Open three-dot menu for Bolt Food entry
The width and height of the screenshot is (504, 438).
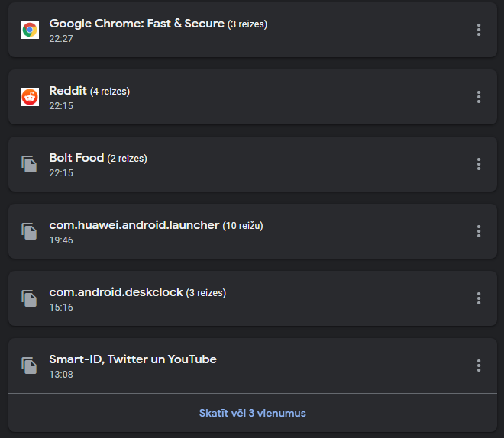(x=479, y=164)
